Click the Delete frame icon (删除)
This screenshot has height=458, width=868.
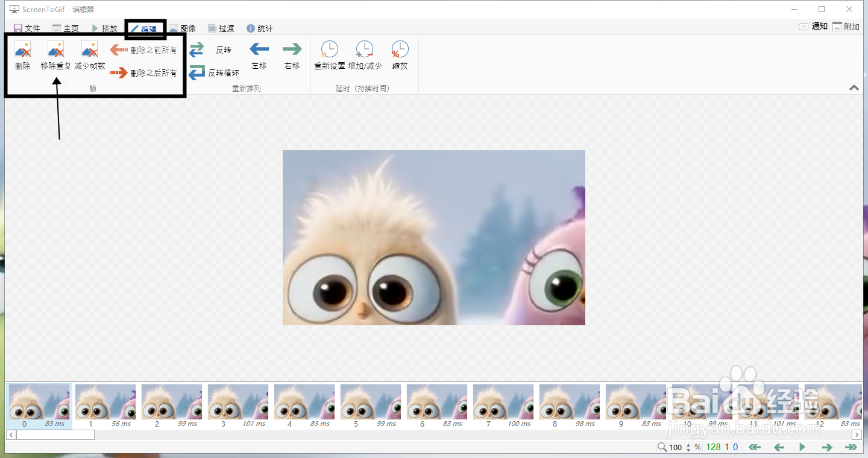point(23,49)
